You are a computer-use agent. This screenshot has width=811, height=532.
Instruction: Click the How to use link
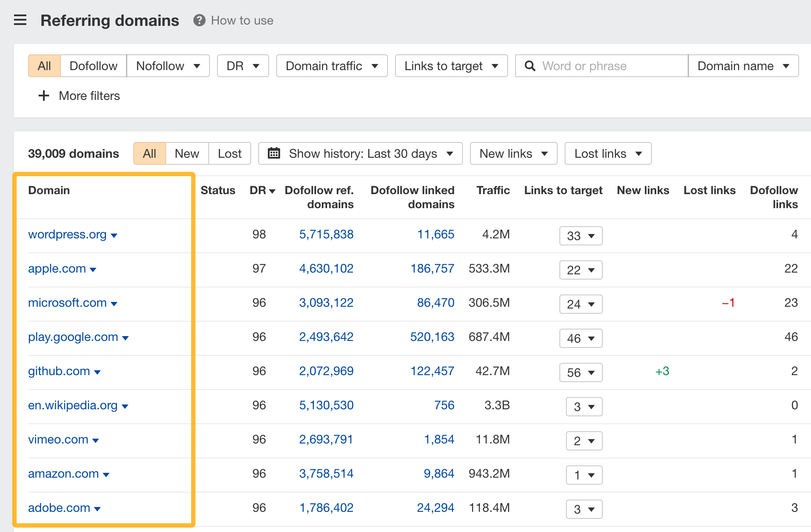pos(242,20)
